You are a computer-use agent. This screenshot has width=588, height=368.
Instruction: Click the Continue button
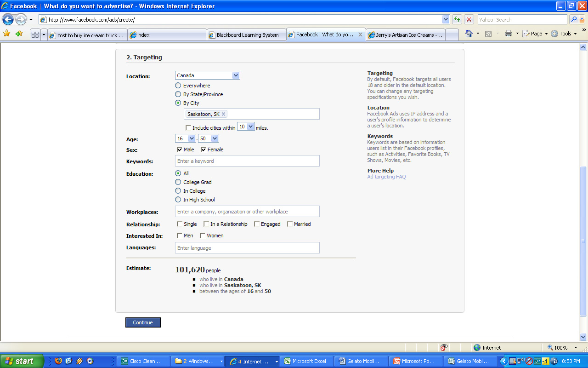(x=143, y=322)
